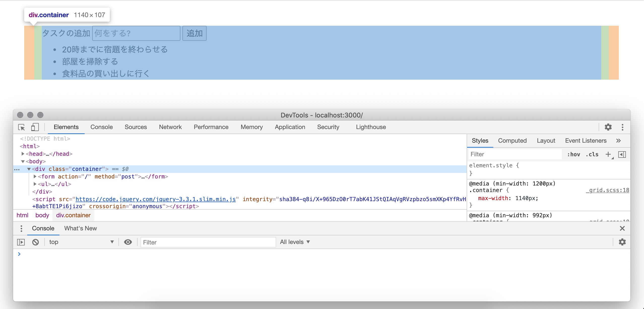Switch to the Computed styles tab
This screenshot has width=644, height=309.
tap(512, 141)
